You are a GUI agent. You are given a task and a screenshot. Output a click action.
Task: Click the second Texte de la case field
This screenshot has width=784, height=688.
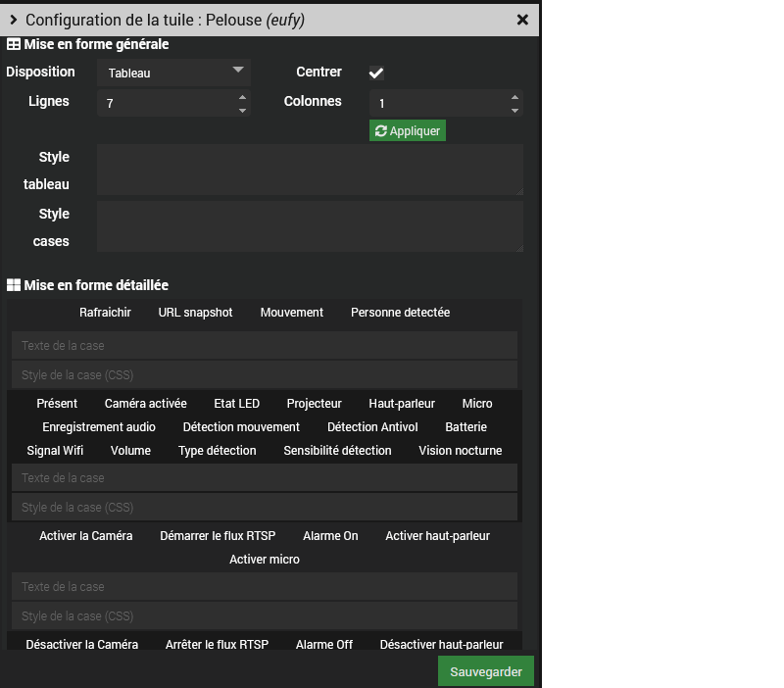pos(265,478)
